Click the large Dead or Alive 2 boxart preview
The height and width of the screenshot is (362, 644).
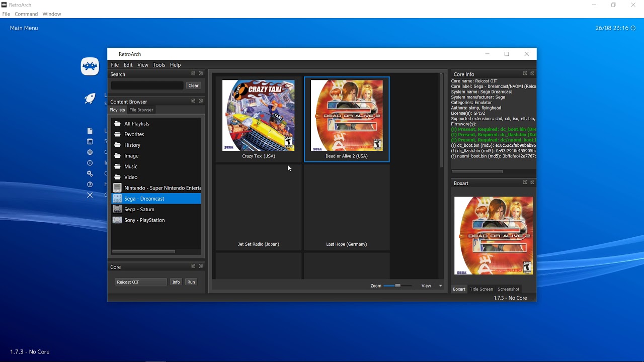494,235
